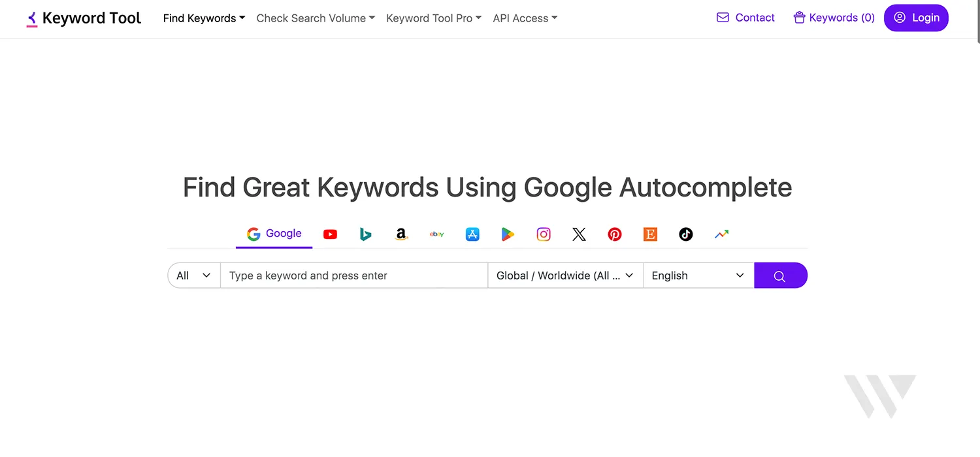Click the Keyword Tool logo
Screen dimensions: 980x457
pyautogui.click(x=84, y=18)
